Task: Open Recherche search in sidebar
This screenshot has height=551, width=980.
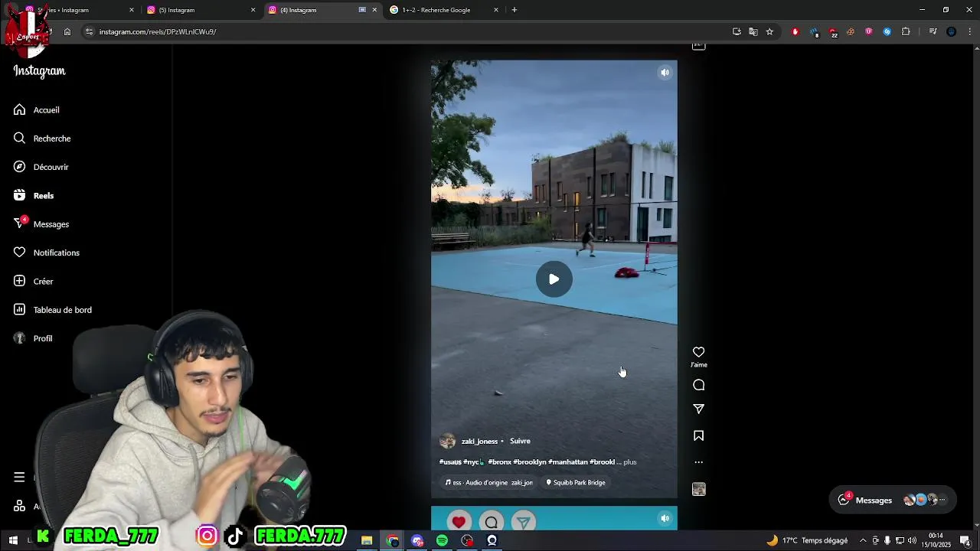Action: coord(41,139)
